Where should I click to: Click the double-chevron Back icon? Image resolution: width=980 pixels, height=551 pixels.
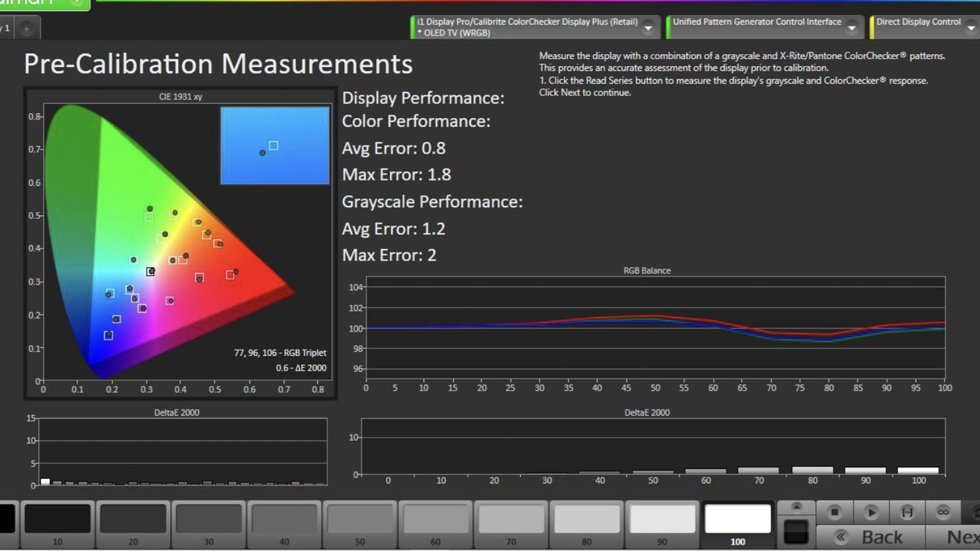click(x=841, y=537)
